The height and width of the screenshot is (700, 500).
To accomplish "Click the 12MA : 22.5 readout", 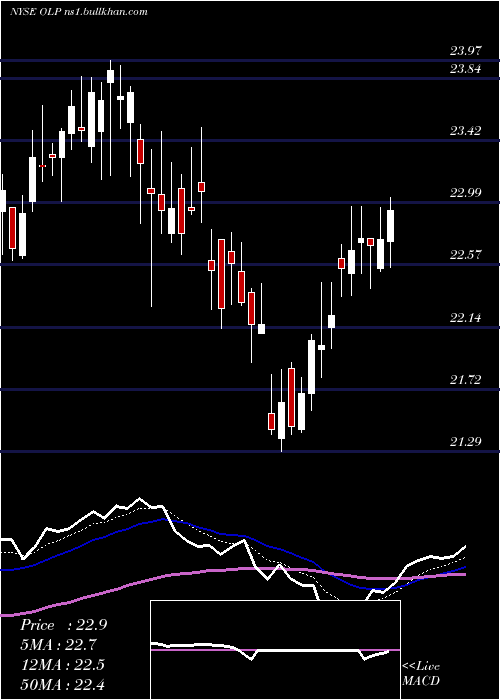I will (62, 665).
